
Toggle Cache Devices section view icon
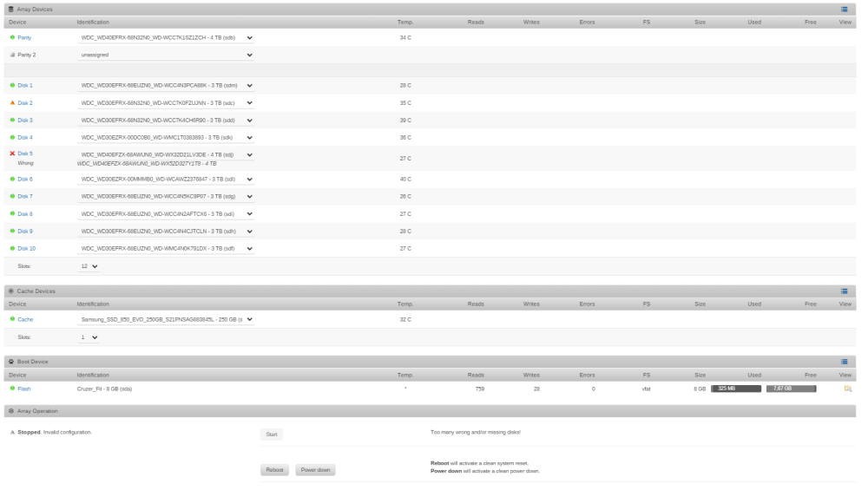845,291
